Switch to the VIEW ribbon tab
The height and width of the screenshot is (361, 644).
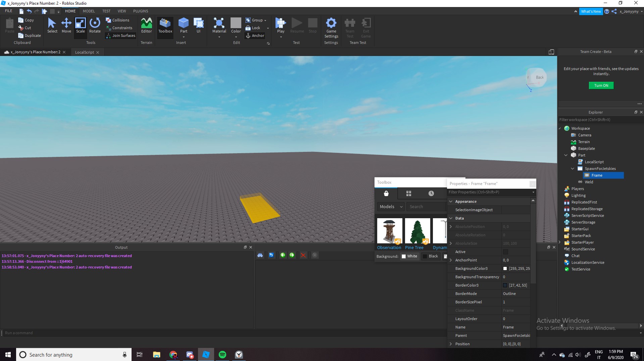(x=122, y=11)
